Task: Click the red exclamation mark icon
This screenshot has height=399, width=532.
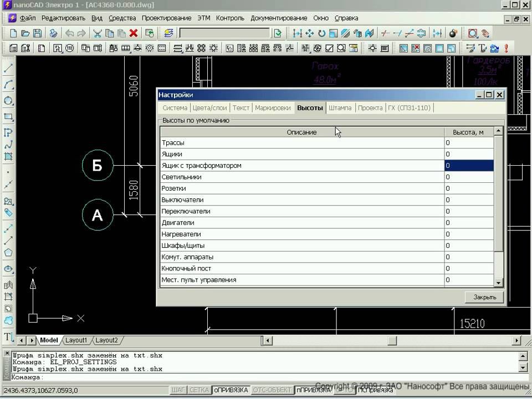Action: pyautogui.click(x=506, y=48)
